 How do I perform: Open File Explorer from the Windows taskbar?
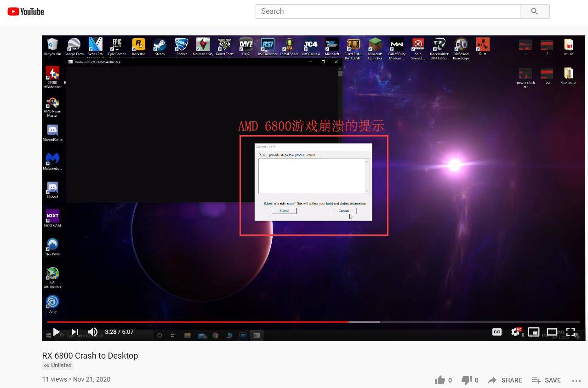(188, 336)
